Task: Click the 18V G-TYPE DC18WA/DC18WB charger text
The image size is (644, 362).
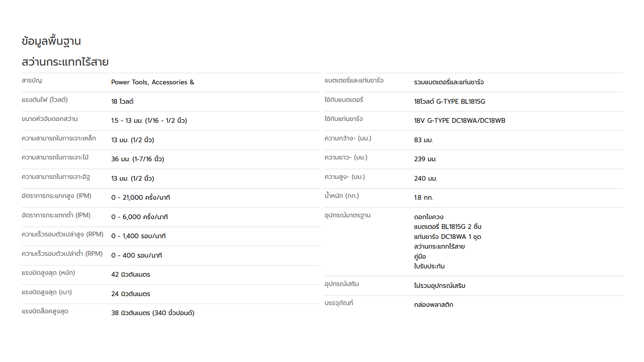Action: 460,120
